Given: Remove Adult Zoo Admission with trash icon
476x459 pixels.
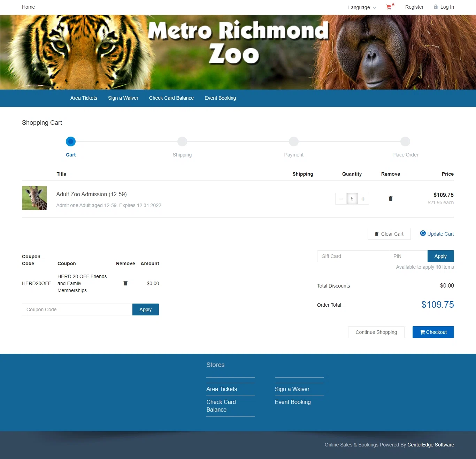Looking at the screenshot, I should coord(391,199).
